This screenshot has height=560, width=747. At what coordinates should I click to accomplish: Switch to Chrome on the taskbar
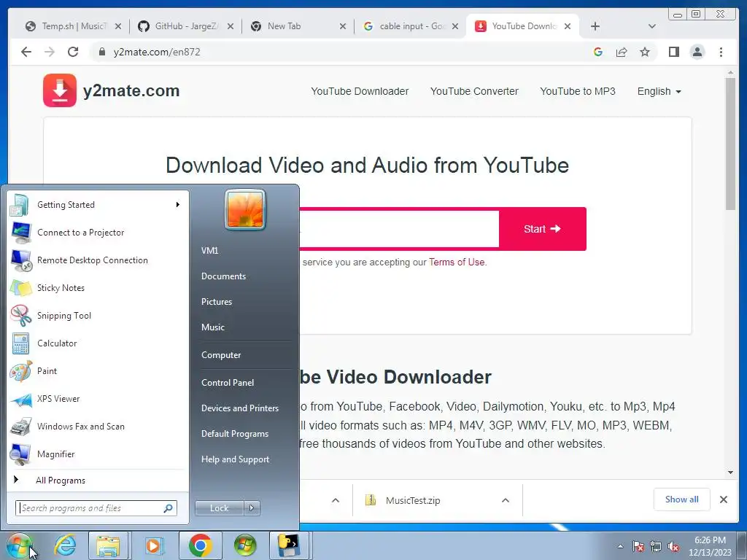click(200, 545)
